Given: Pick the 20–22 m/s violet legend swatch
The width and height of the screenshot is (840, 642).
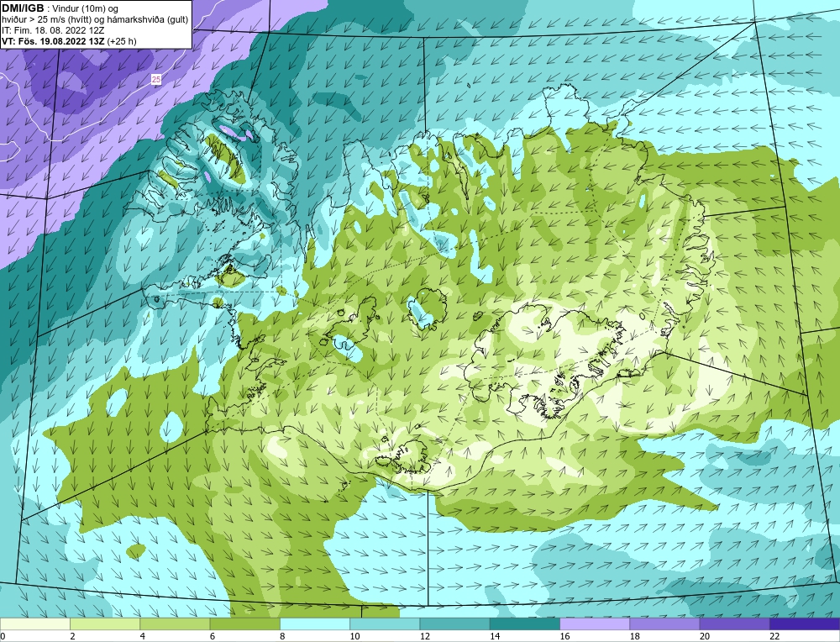Looking at the screenshot, I should [x=734, y=624].
